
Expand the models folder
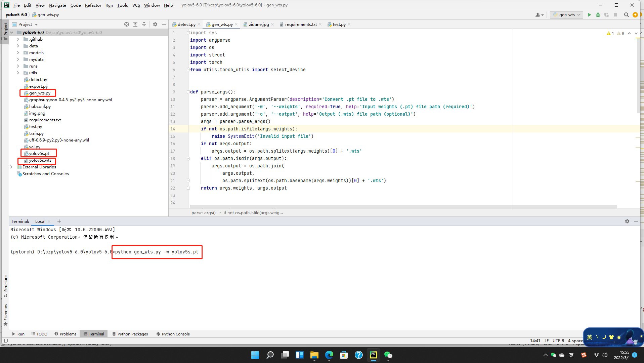(18, 53)
